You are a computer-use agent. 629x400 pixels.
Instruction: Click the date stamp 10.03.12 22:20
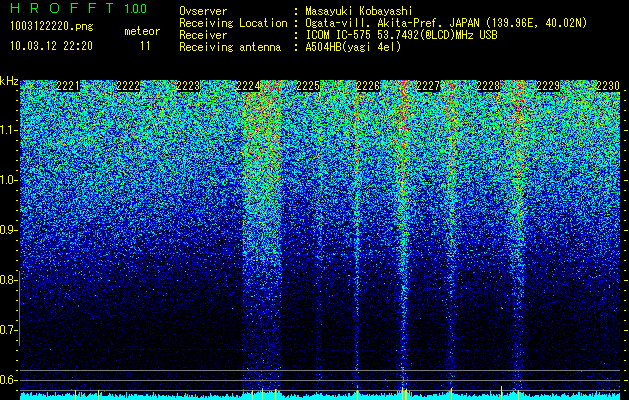click(x=51, y=46)
